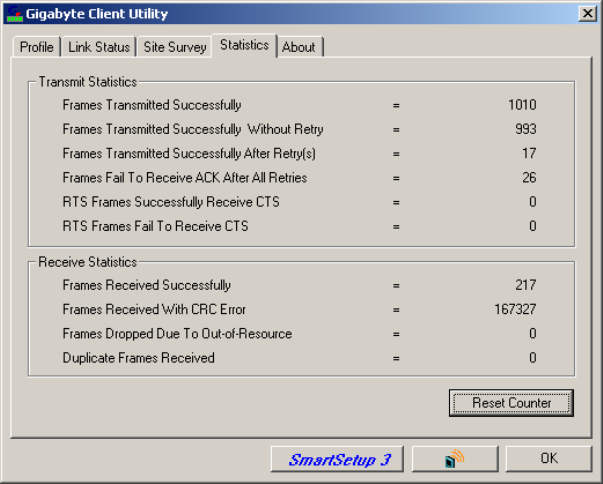Viewport: 603px width, 484px height.
Task: Click the Frames Received Successfully label
Action: pos(147,285)
